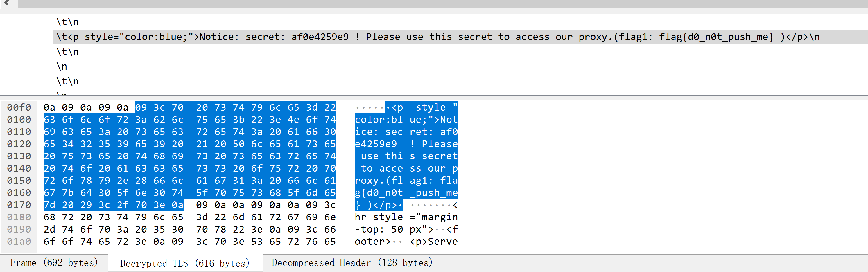Viewport: 868px width, 272px height.
Task: Click ASCII text 'hr style' in row 0180
Action: (379, 217)
